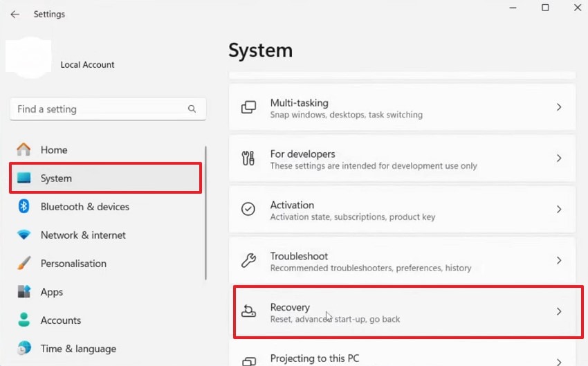Type in the Find a setting box
Screen dimensions: 588x366
[x=97, y=109]
